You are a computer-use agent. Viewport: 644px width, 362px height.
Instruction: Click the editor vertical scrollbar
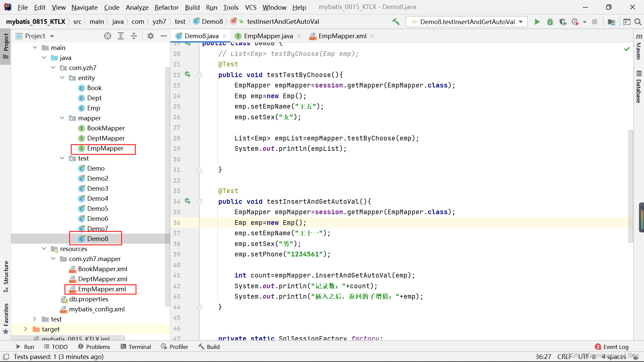point(631,186)
